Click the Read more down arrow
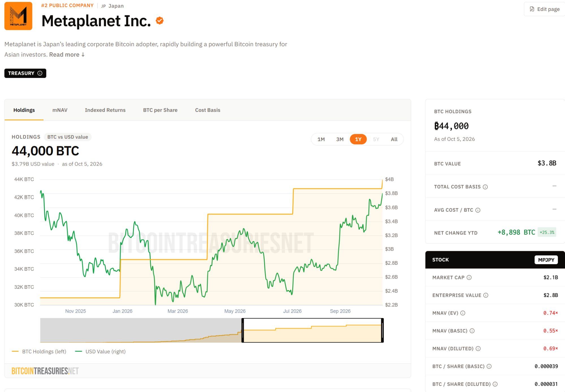The image size is (565, 392). point(83,54)
